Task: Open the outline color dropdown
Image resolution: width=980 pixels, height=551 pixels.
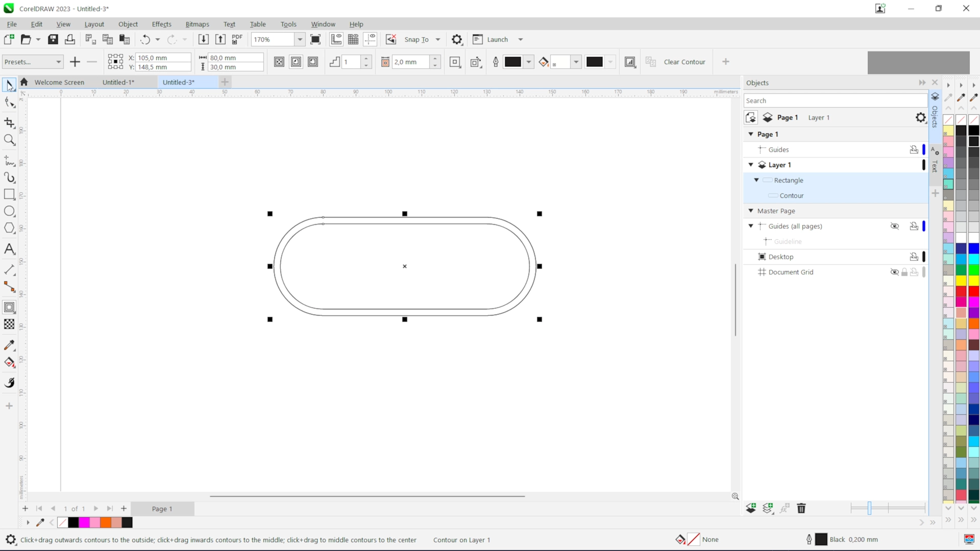Action: click(x=529, y=62)
